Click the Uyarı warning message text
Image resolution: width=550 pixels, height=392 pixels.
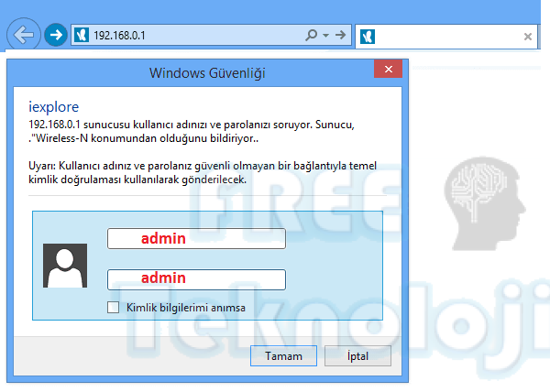click(202, 175)
